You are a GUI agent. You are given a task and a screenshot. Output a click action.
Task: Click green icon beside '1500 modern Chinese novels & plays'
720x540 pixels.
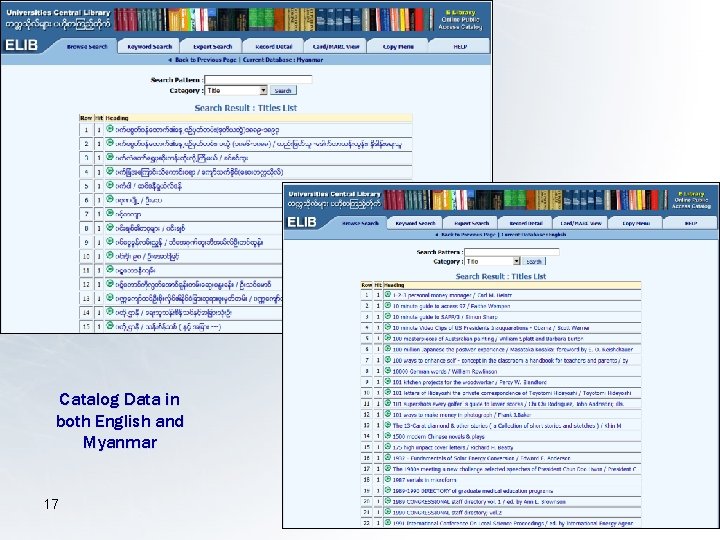[x=388, y=436]
